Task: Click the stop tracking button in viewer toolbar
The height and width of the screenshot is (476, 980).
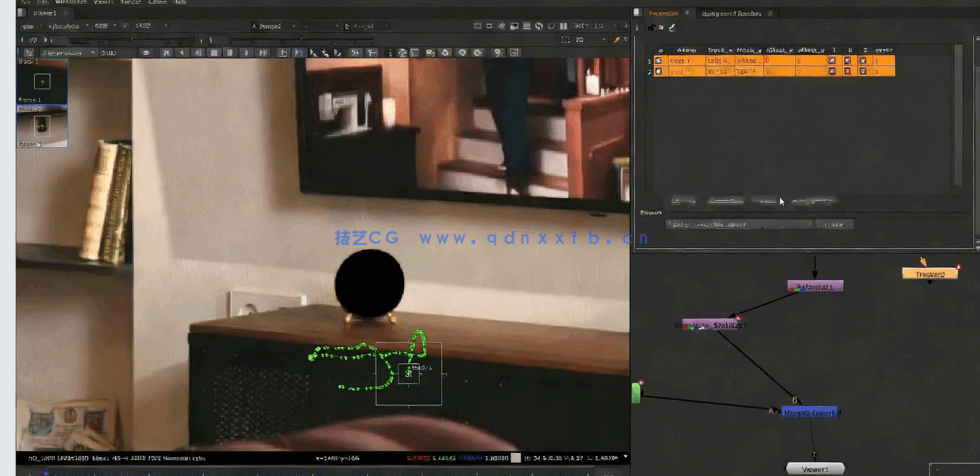Action: 215,53
